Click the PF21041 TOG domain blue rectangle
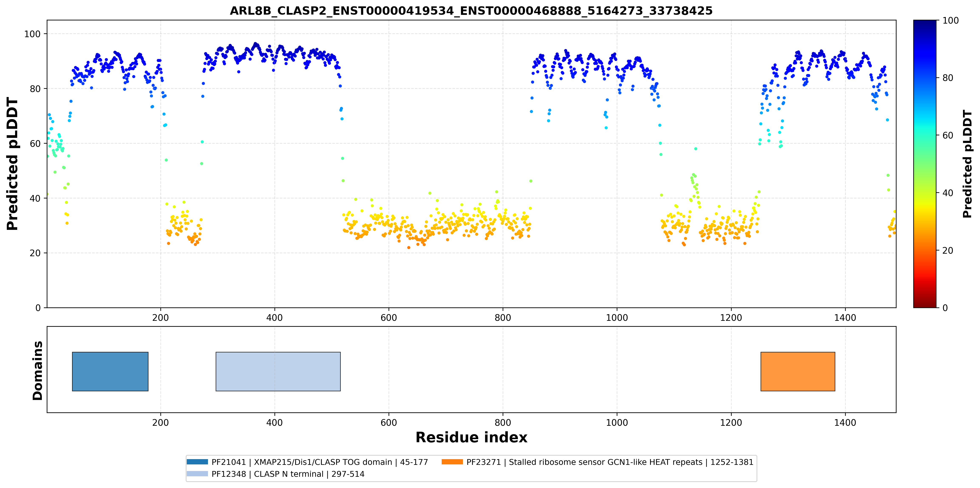This screenshot has height=488, width=980. pos(110,371)
